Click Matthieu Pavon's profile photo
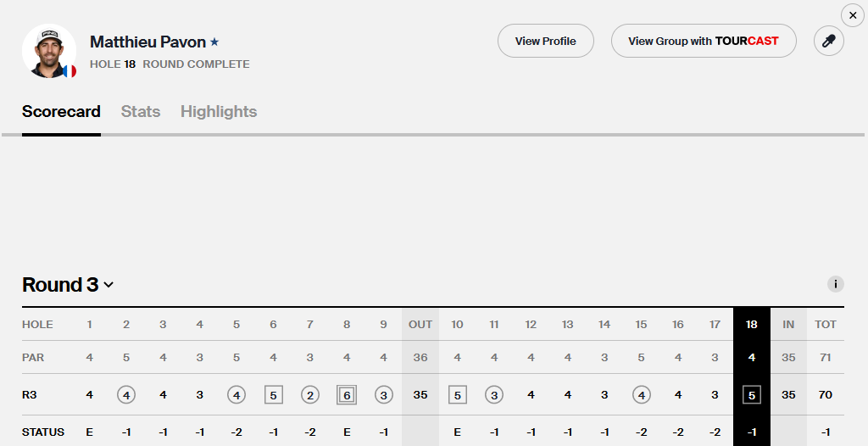868x446 pixels. (48, 51)
